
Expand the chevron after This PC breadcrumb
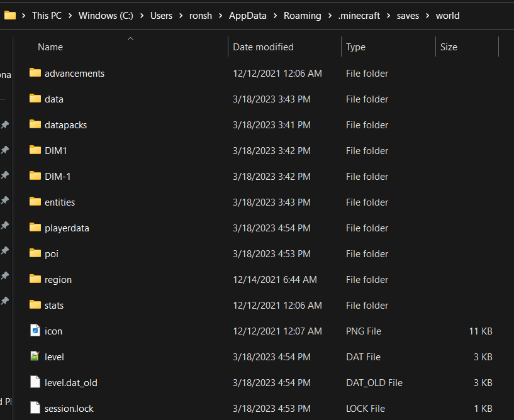70,16
